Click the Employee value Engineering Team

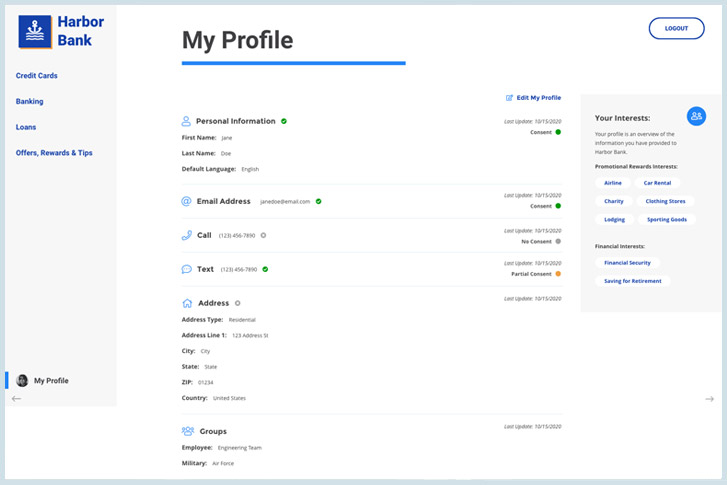point(240,448)
